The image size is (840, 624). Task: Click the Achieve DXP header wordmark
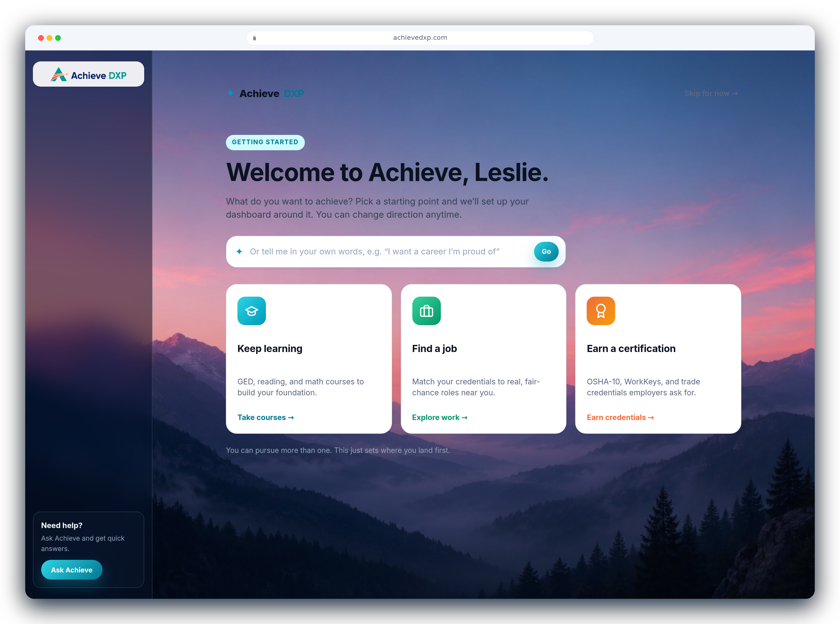tap(272, 93)
